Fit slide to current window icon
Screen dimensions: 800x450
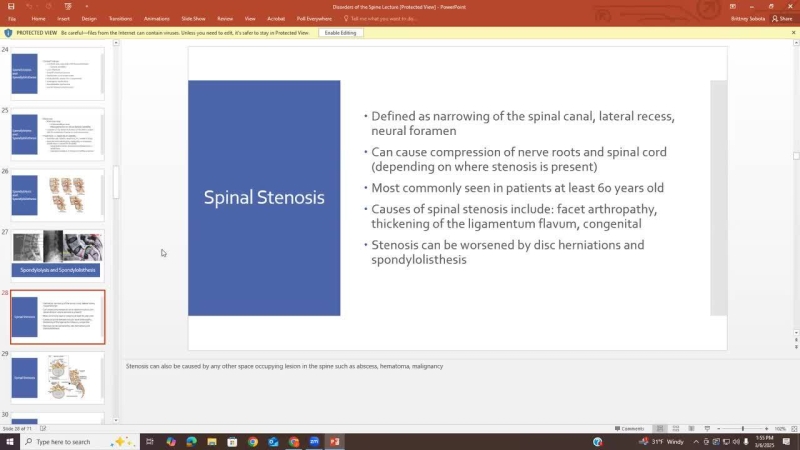pos(793,428)
